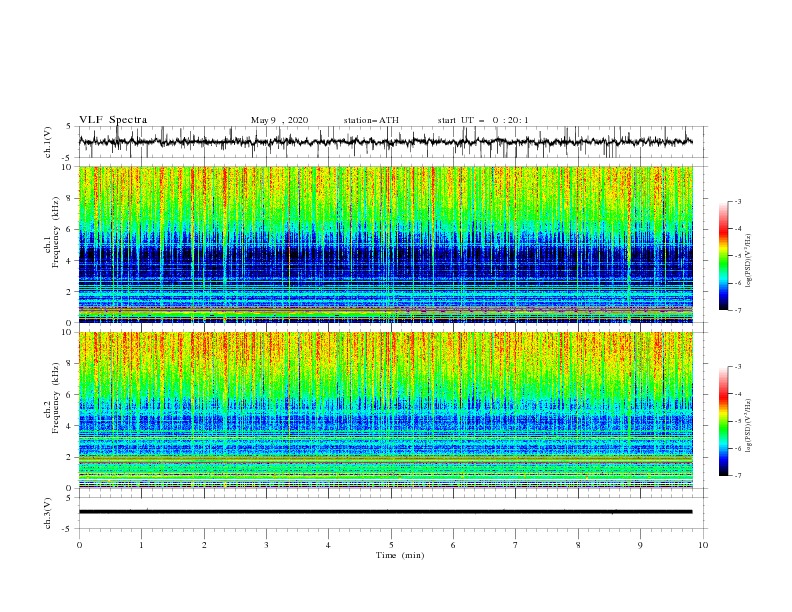Click the 'Time (min)' axis title

400,555
